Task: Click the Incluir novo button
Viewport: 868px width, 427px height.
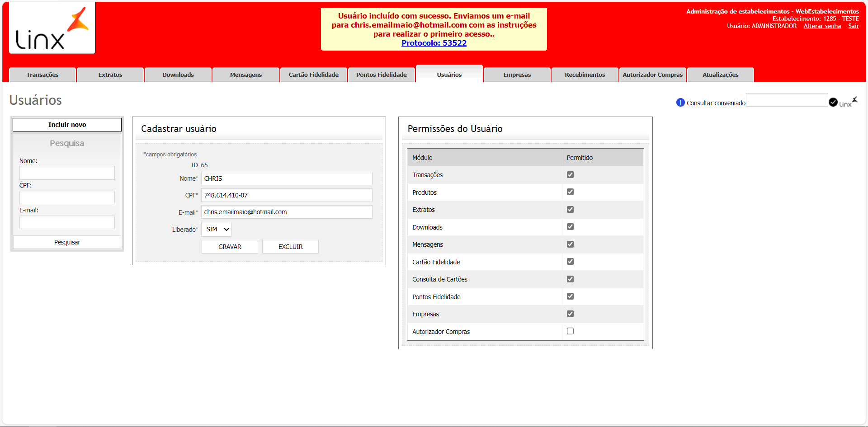Action: [x=67, y=125]
